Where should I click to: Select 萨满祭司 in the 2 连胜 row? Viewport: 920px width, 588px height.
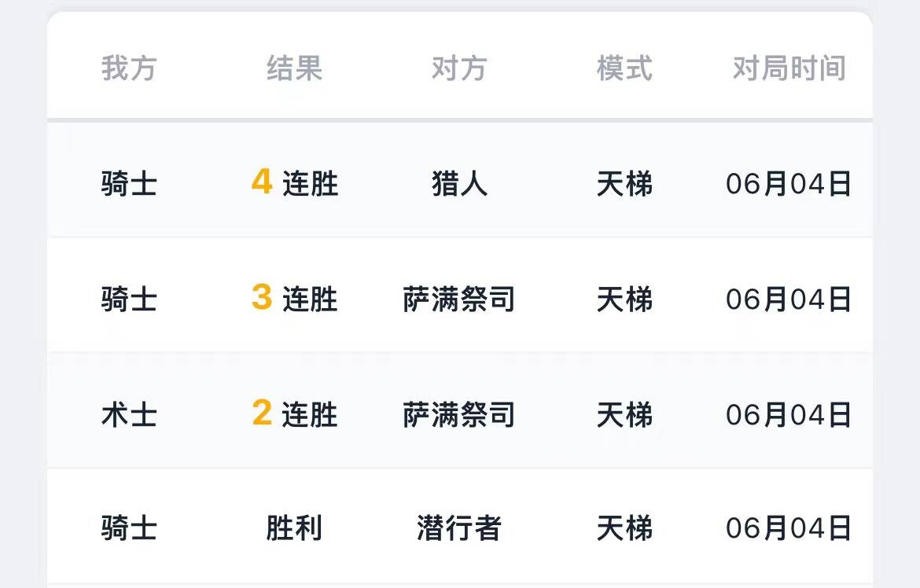point(459,413)
